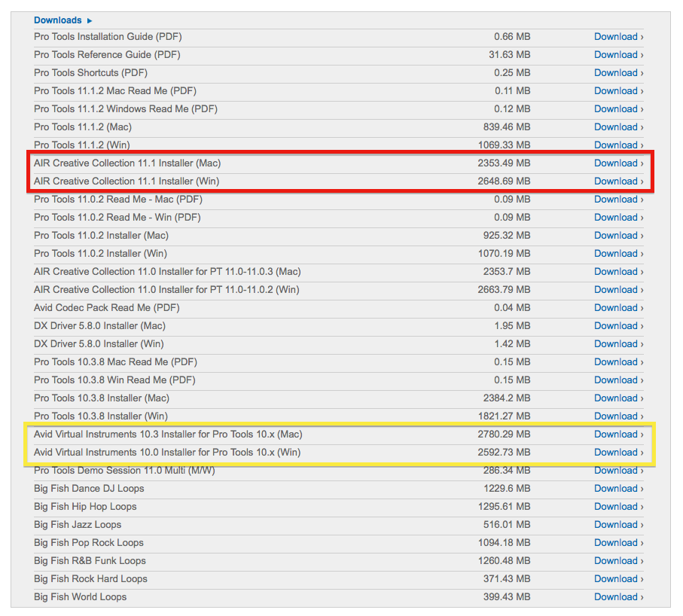Download Big Fish Pop Rock Loops

coord(618,543)
